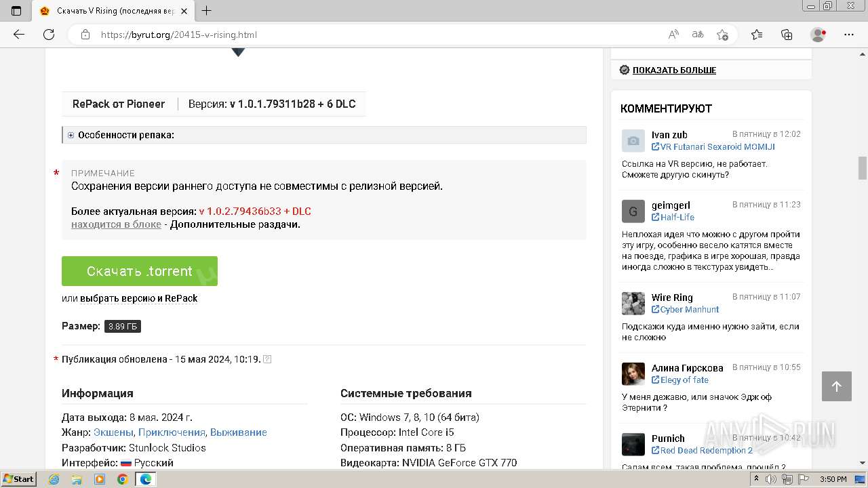Image resolution: width=868 pixels, height=488 pixels.
Task: Click Скачать .torrent button
Action: [140, 271]
